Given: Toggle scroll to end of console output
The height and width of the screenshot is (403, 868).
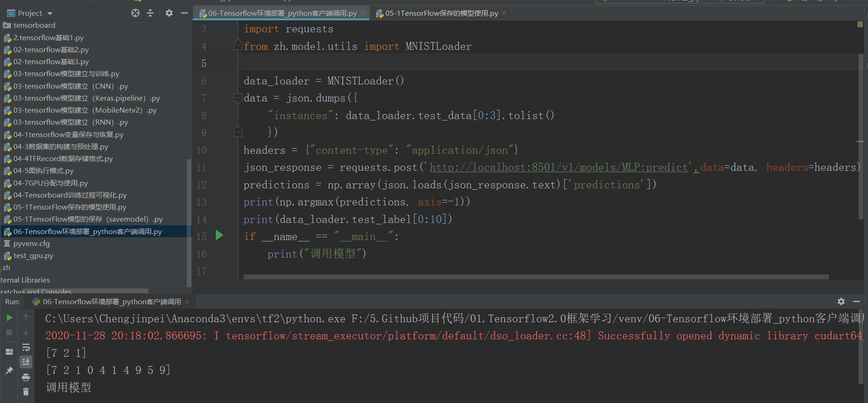Looking at the screenshot, I should 26,362.
